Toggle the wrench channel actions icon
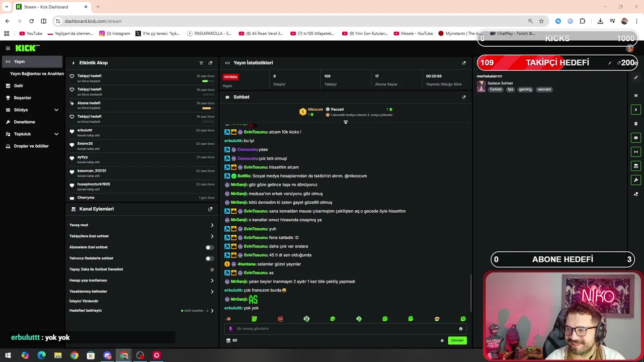 (x=636, y=180)
